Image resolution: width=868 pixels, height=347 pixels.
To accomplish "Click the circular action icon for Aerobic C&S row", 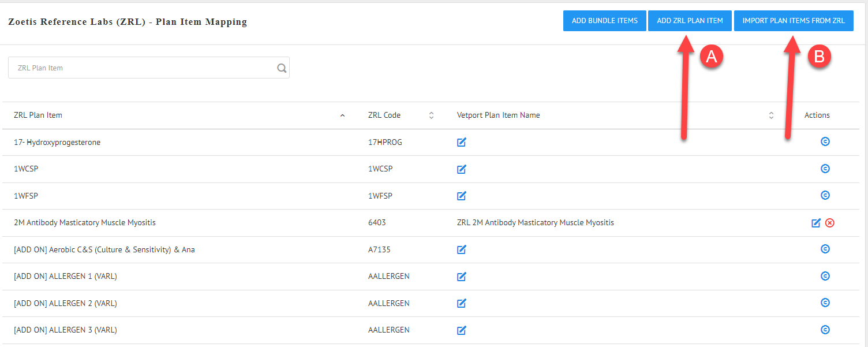I will click(825, 249).
